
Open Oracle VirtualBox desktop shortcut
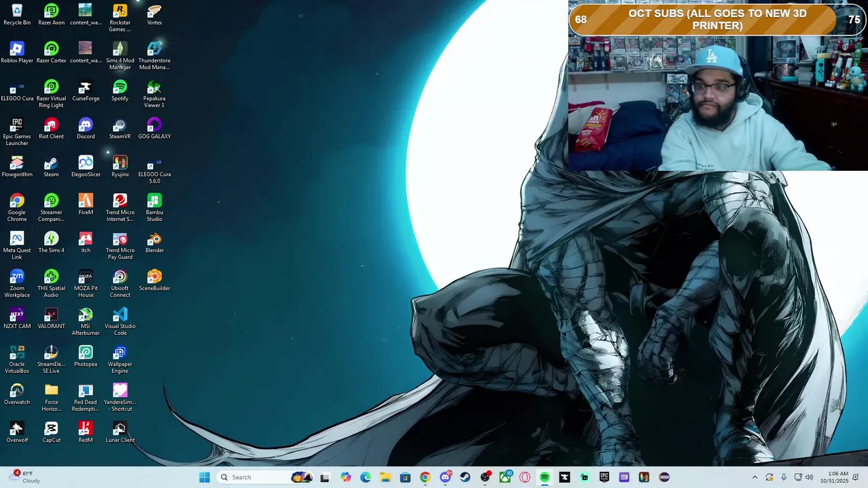pos(17,359)
